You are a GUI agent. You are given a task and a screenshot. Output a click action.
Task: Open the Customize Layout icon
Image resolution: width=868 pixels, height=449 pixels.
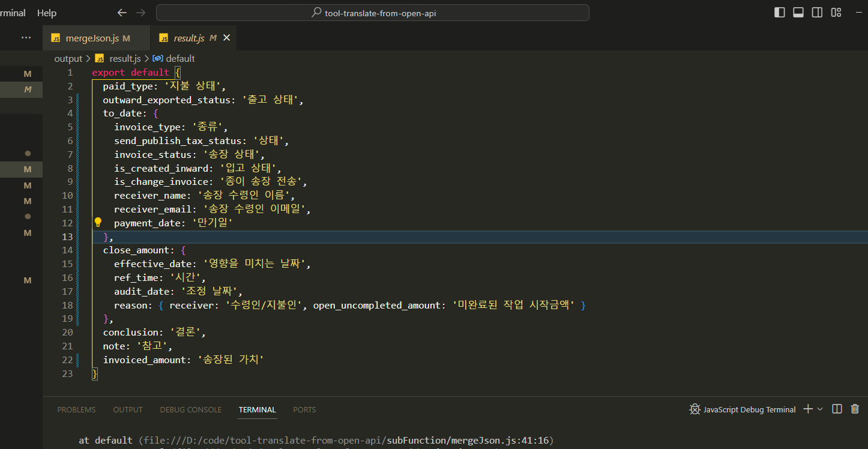pyautogui.click(x=836, y=13)
